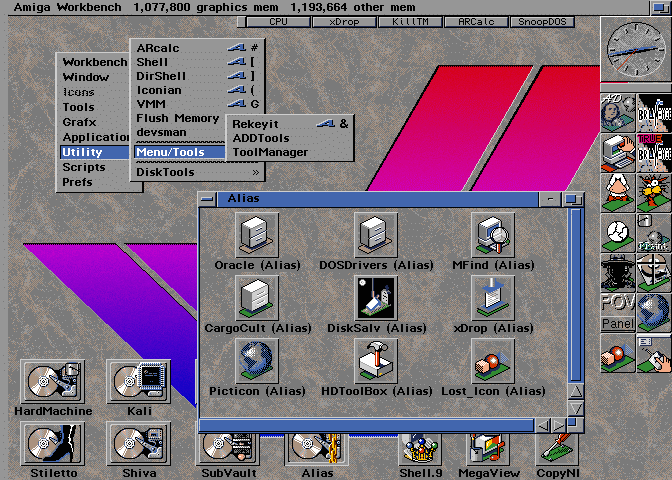Select the DiskSalv (Alias) icon
The width and height of the screenshot is (672, 480).
tap(376, 298)
